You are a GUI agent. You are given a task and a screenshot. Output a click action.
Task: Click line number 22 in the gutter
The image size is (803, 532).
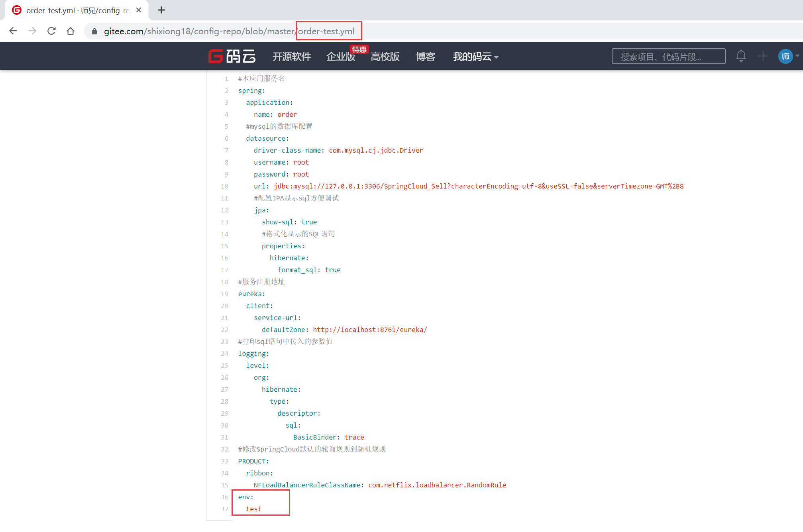click(x=225, y=330)
